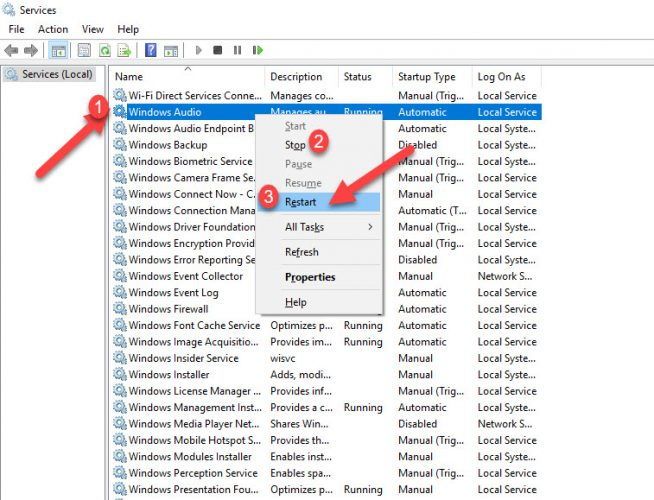The height and width of the screenshot is (500, 654).
Task: Click the Services title bar app icon
Action: point(9,10)
